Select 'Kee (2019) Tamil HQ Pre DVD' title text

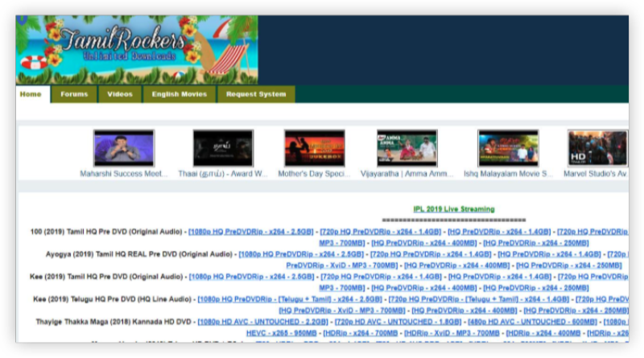106,277
